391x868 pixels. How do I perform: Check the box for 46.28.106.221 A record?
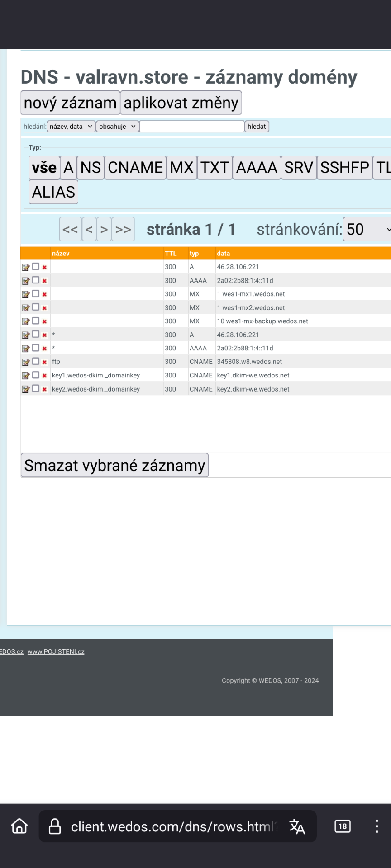pos(36,267)
